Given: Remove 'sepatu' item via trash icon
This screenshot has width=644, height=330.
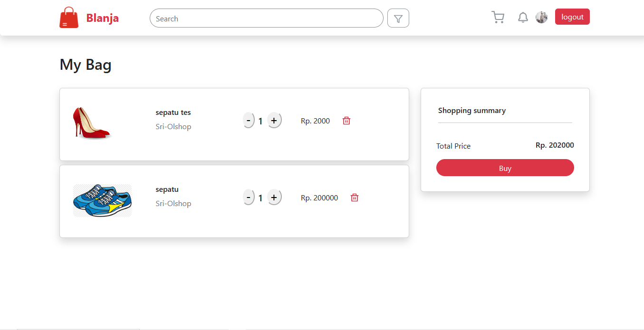Looking at the screenshot, I should [x=354, y=198].
